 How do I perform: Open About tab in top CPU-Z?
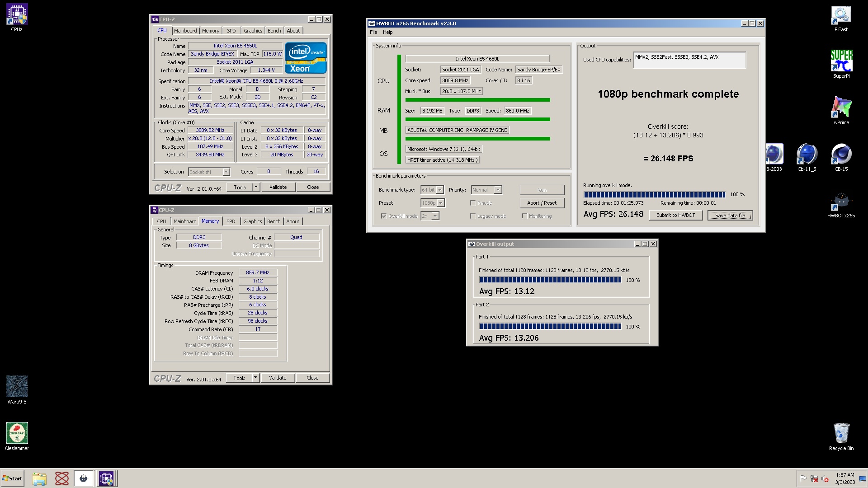click(x=293, y=31)
